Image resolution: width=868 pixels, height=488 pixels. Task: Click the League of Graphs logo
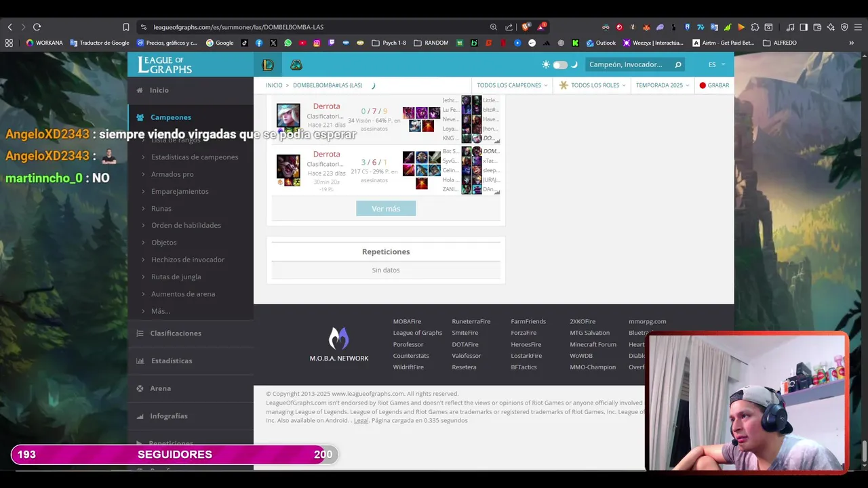165,64
